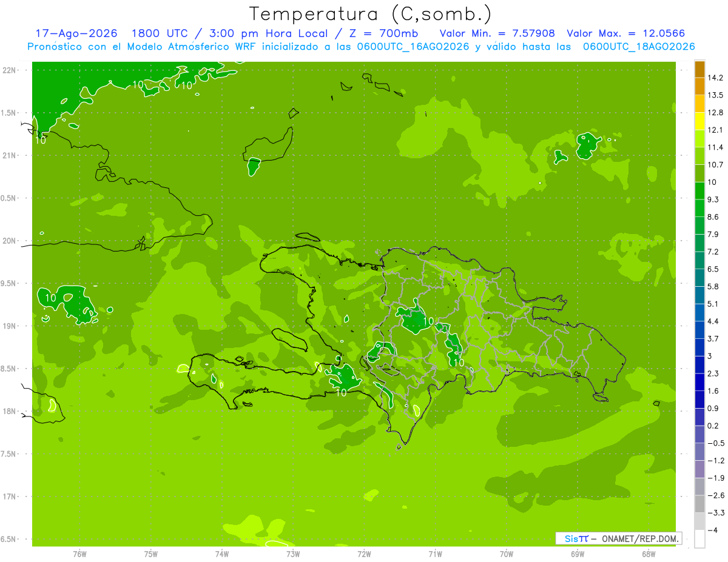Screen dimensions: 728x562
Task: Click the '9.3' colorbar value
Action: pos(714,199)
